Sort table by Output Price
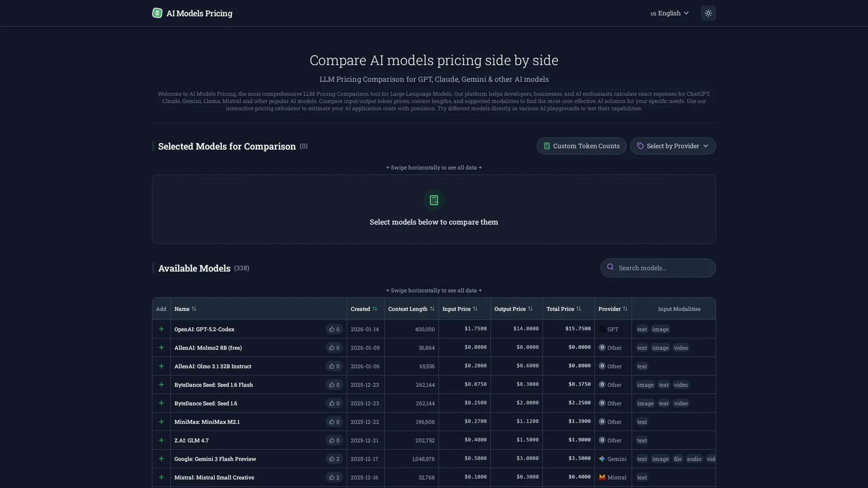Viewport: 868px width, 488px height. pos(514,309)
